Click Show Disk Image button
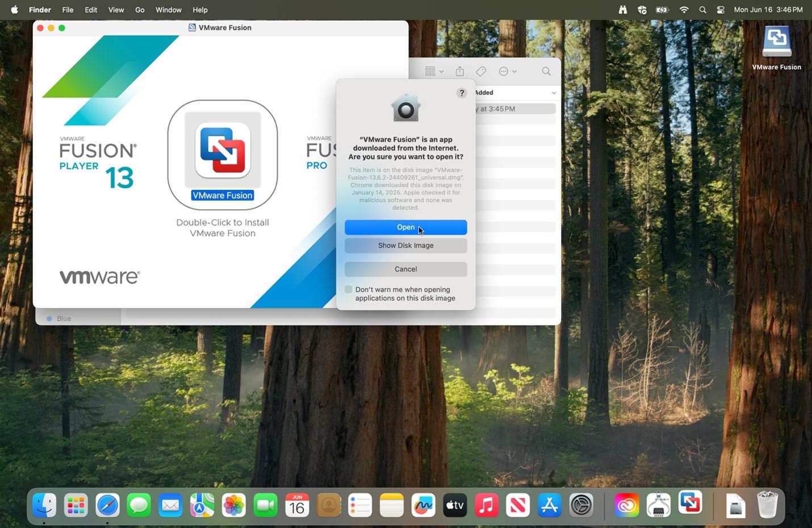This screenshot has height=528, width=812. coord(405,246)
